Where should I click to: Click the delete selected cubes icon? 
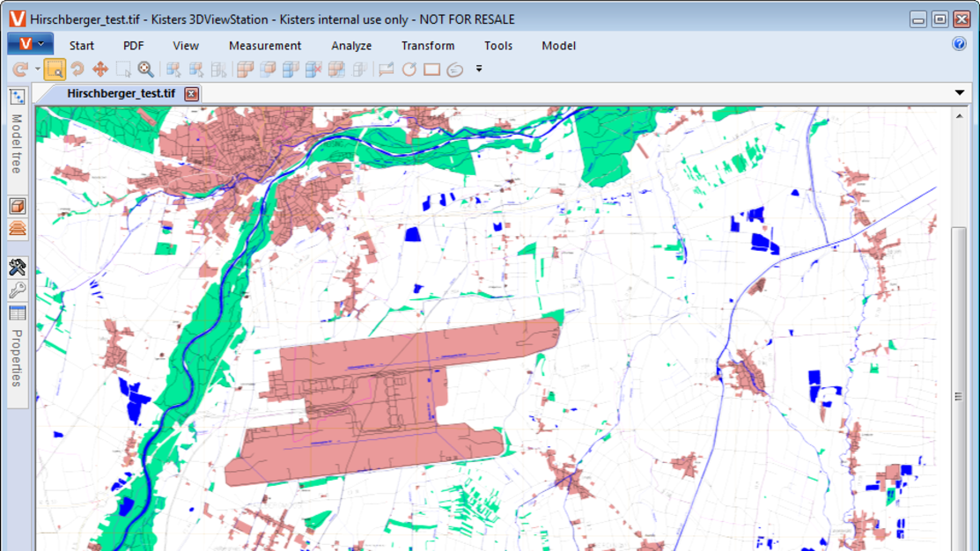313,69
